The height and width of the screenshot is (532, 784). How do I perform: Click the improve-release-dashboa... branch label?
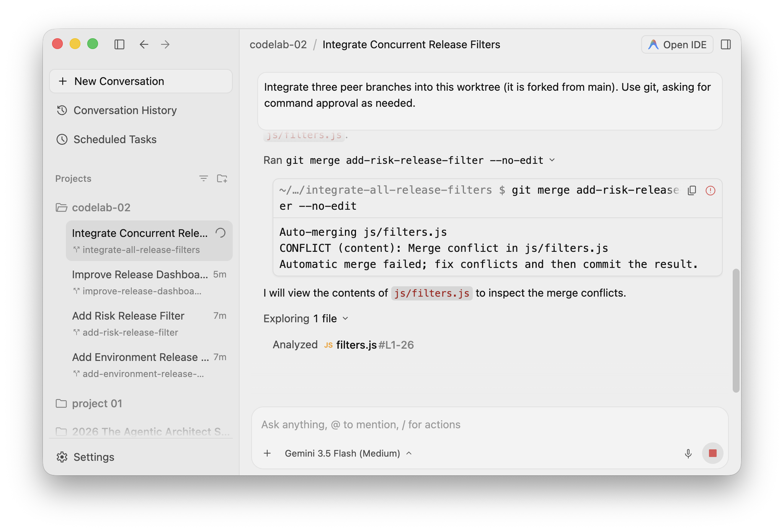[142, 291]
